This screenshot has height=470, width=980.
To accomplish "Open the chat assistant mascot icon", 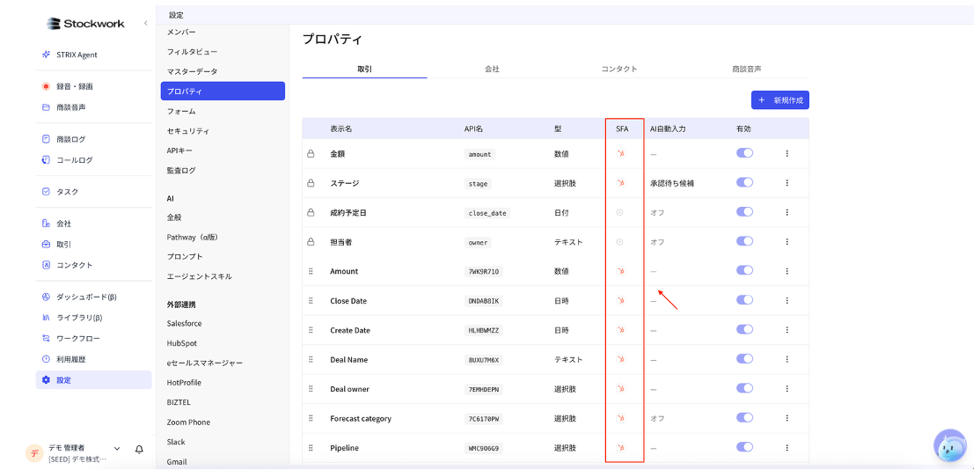I will click(x=950, y=445).
